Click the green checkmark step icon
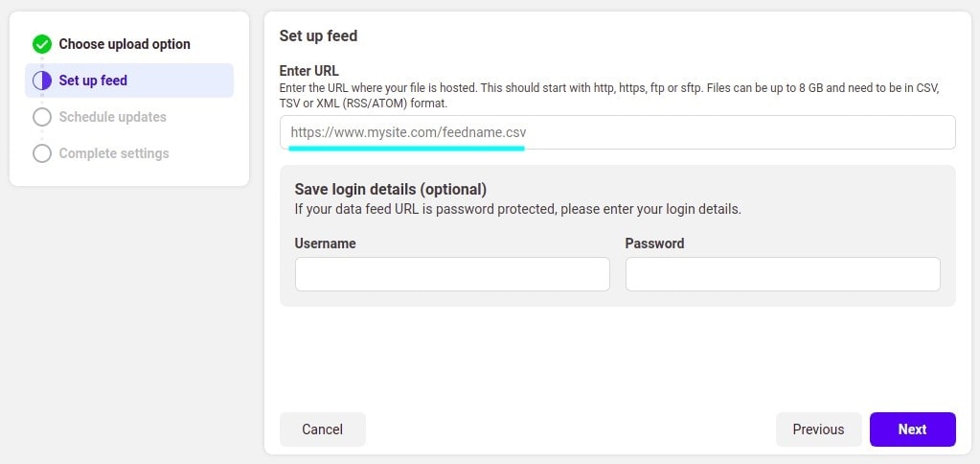This screenshot has width=980, height=464. pos(42,44)
